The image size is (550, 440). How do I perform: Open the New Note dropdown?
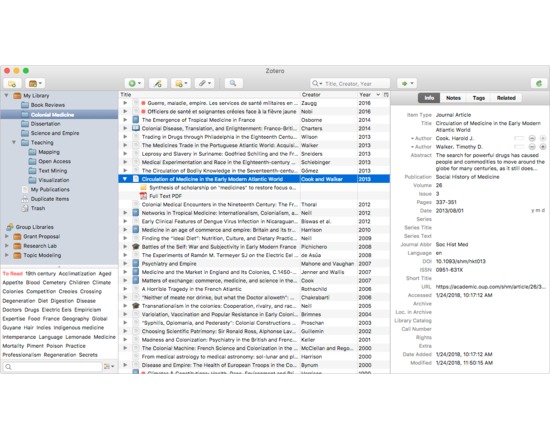(x=181, y=84)
